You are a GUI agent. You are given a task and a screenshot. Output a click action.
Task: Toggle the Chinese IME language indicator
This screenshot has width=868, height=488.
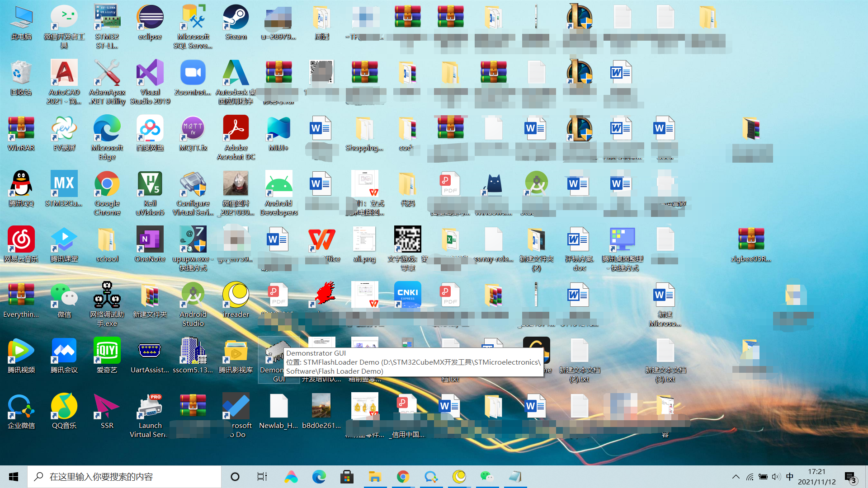coord(789,477)
